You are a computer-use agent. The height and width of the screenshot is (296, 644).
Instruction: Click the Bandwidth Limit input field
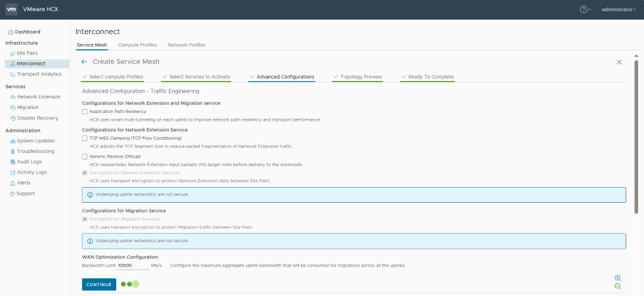coord(133,266)
